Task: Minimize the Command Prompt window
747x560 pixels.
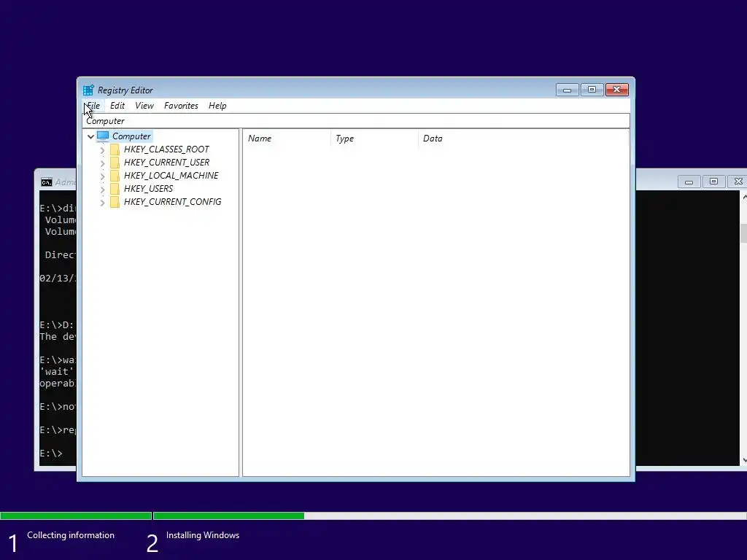Action: 689,182
